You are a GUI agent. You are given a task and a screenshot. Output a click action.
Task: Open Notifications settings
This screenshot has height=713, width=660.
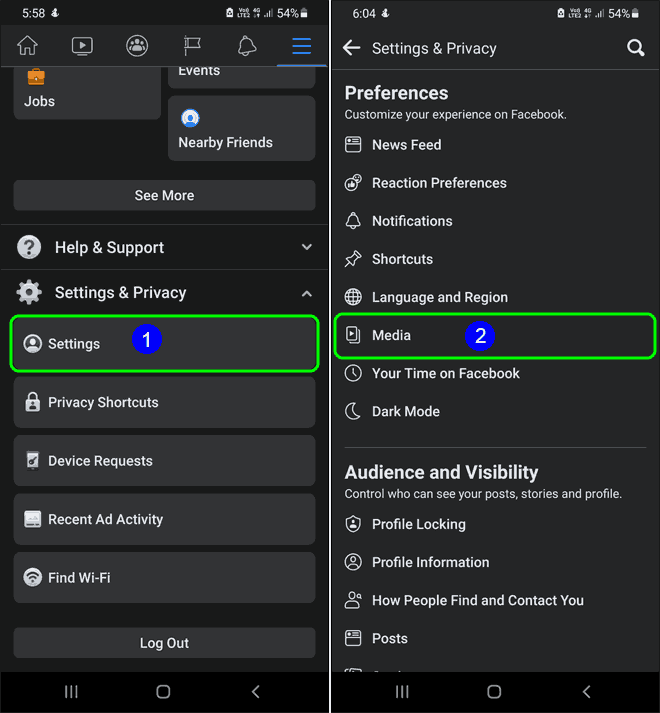tap(495, 221)
